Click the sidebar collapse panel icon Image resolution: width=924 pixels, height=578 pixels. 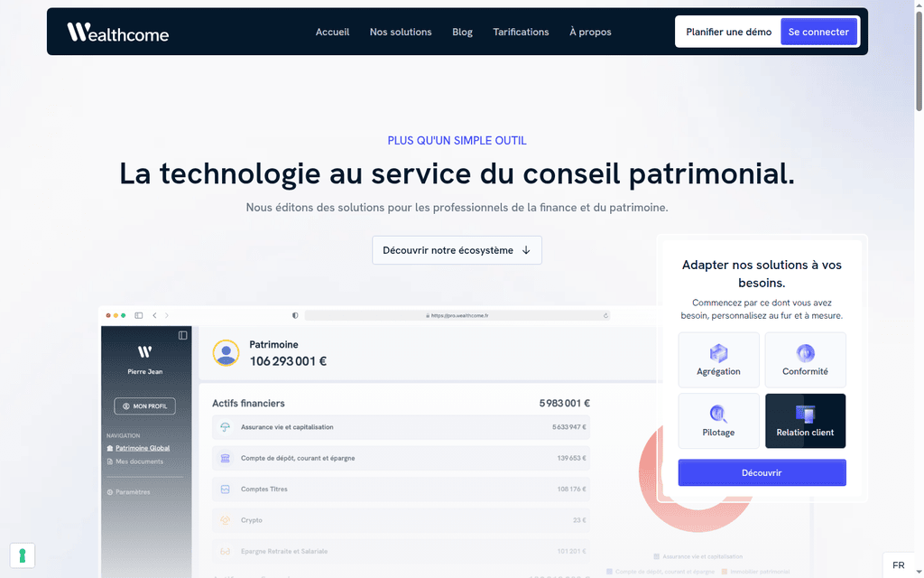(182, 336)
